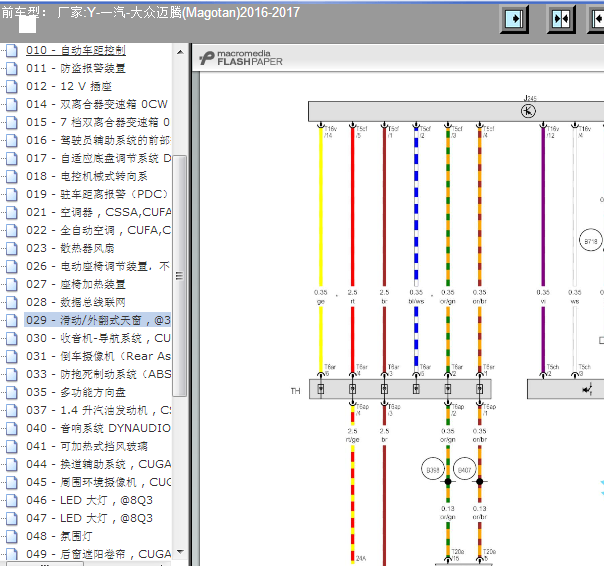Open 027 - 座椅加热装置 entry
604x566 pixels.
click(x=76, y=284)
